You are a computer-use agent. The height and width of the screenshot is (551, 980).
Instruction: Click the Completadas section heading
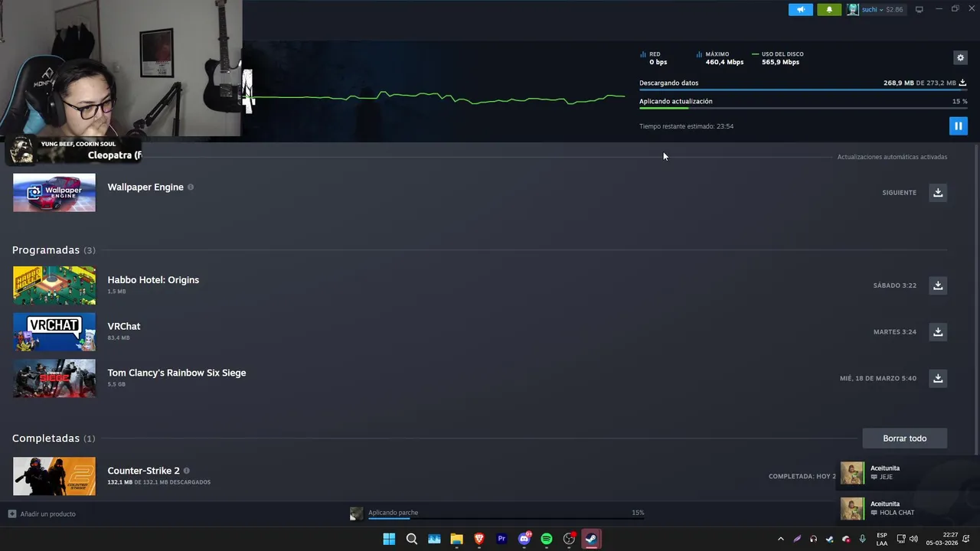[x=46, y=439]
